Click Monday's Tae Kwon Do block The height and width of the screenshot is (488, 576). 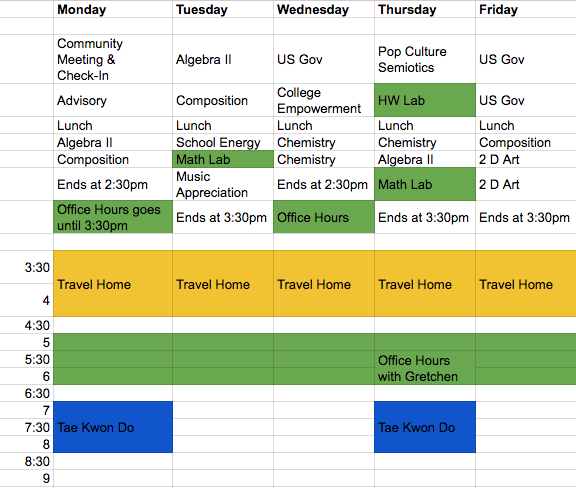[x=113, y=427]
